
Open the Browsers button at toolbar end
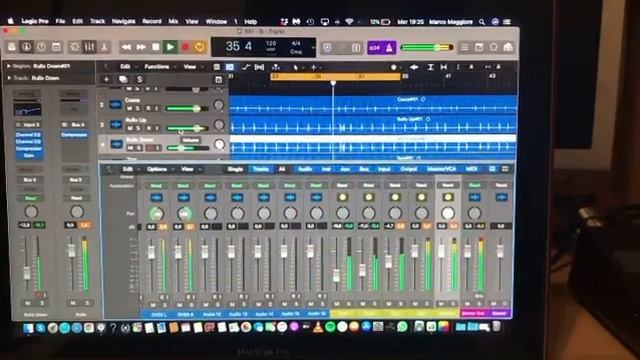point(508,47)
